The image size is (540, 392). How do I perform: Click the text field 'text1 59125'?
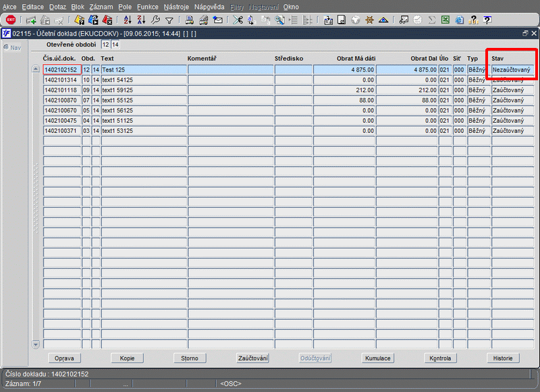pyautogui.click(x=144, y=90)
